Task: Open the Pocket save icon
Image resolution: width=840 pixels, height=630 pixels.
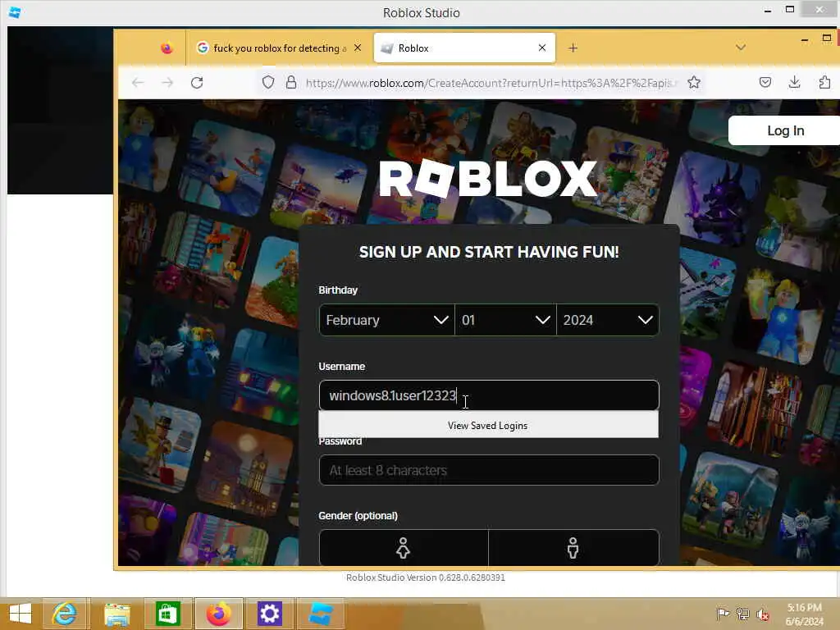Action: point(765,82)
